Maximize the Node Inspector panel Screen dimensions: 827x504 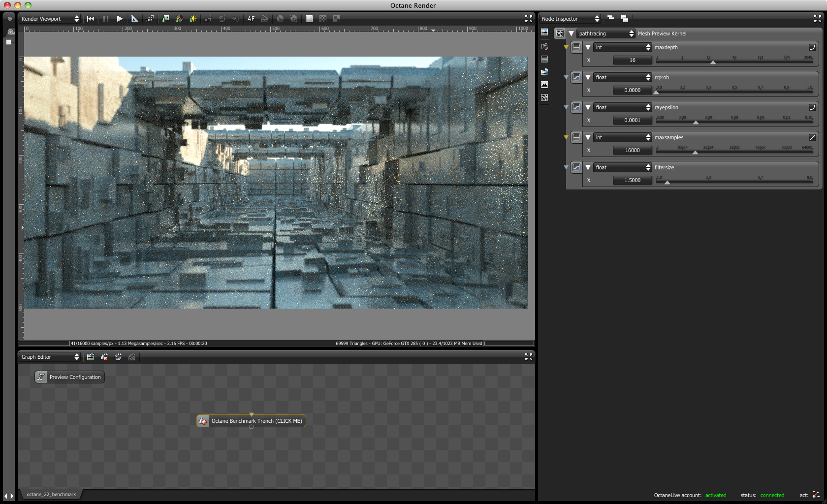pos(818,19)
